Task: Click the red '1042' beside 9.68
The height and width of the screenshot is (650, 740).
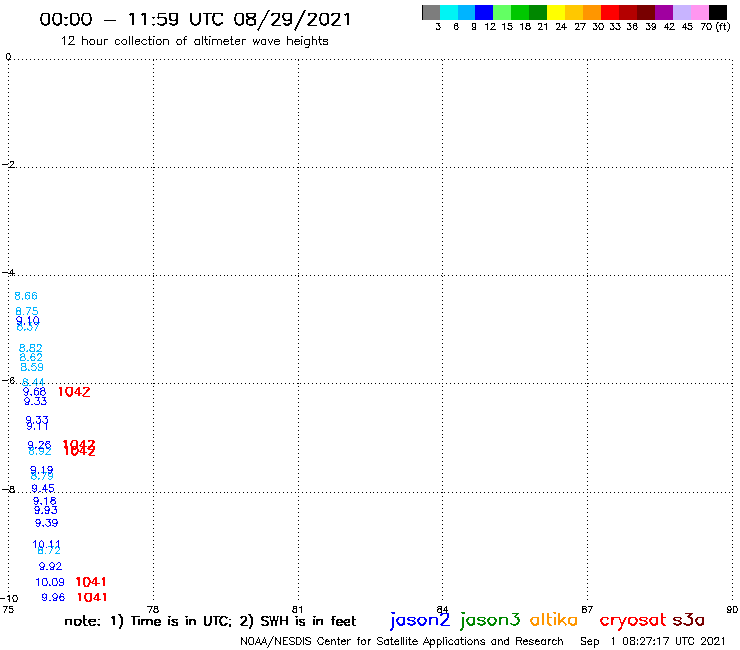Action: (x=74, y=392)
